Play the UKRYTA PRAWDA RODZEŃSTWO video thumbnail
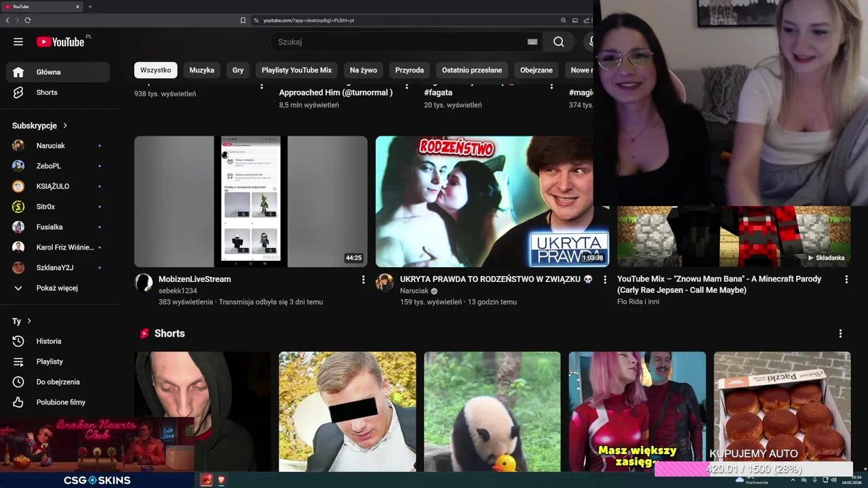 point(492,201)
